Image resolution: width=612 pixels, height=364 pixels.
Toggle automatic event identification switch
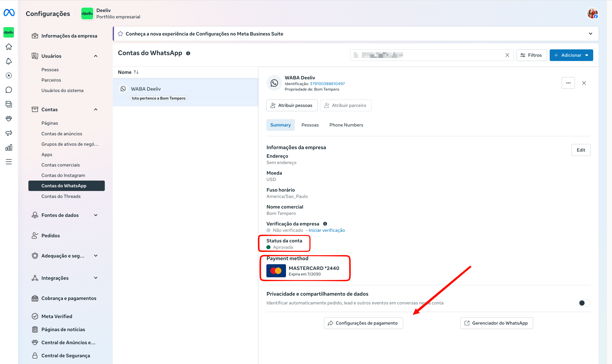(x=584, y=303)
